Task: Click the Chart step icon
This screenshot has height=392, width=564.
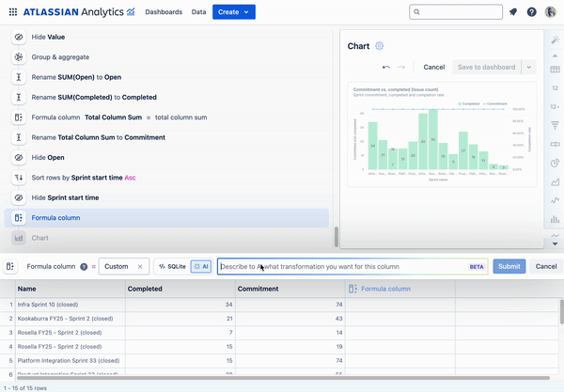Action: (19, 238)
